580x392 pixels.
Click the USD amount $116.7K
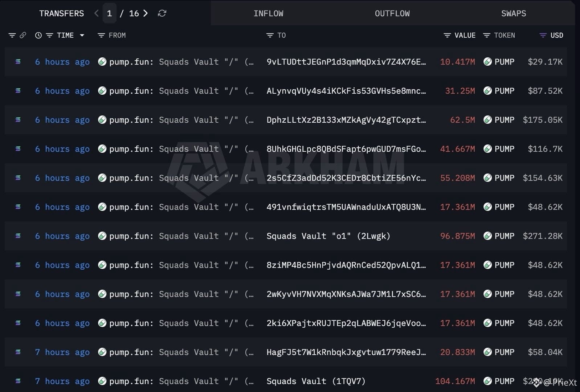[x=545, y=149]
